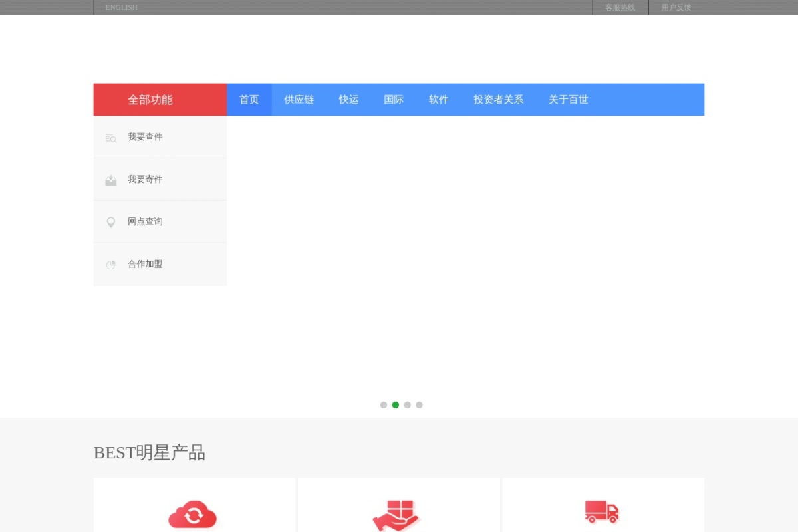Open the 软件 navigation item
Screen dimensions: 798x532
click(x=439, y=100)
